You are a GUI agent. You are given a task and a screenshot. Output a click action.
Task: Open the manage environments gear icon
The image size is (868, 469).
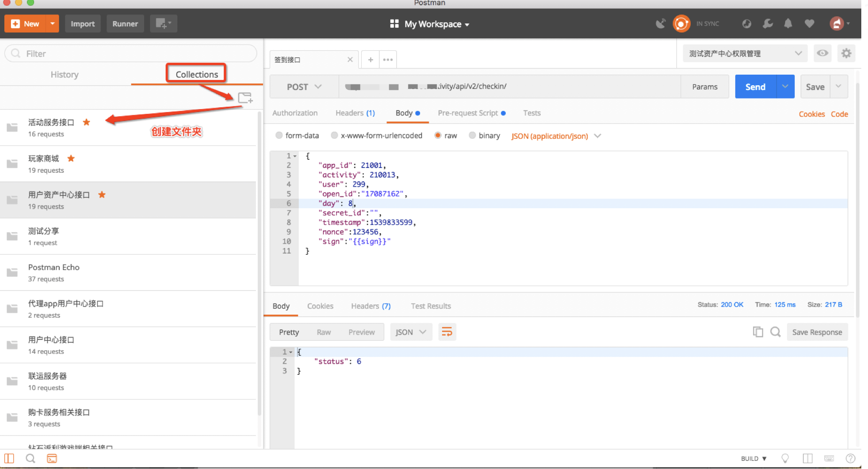click(846, 53)
